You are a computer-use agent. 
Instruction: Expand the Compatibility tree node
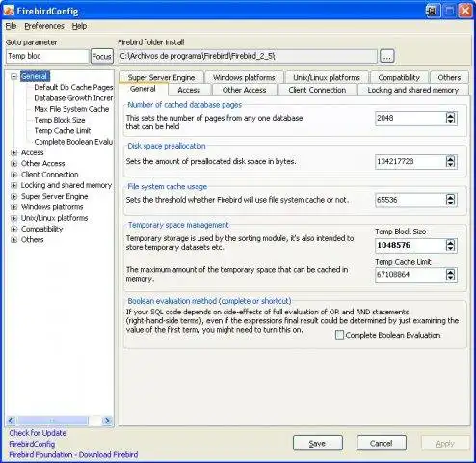click(13, 230)
